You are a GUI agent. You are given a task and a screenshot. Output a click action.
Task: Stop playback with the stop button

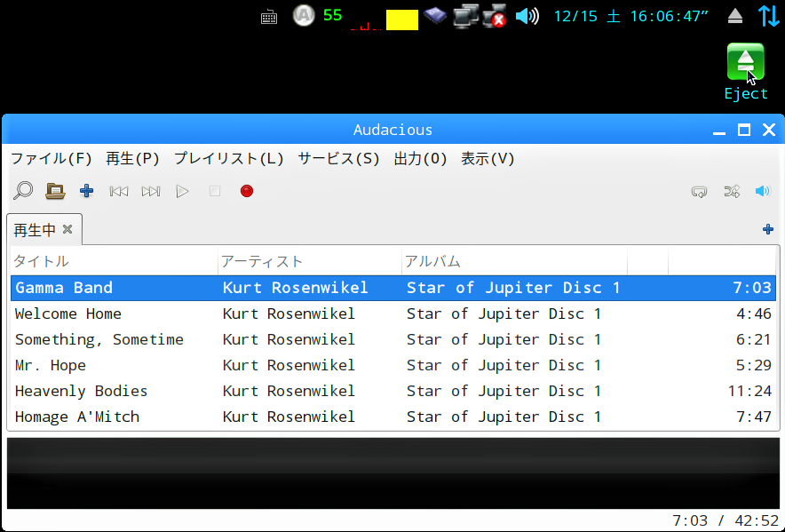coord(215,191)
